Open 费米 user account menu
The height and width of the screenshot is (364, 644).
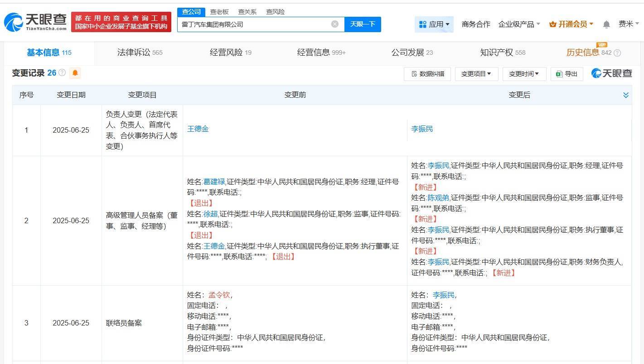coord(629,24)
